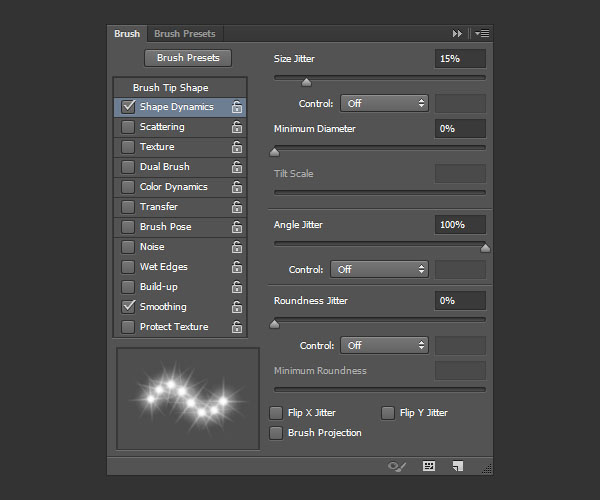Toggle lock icon for Smoothing

[x=237, y=306]
